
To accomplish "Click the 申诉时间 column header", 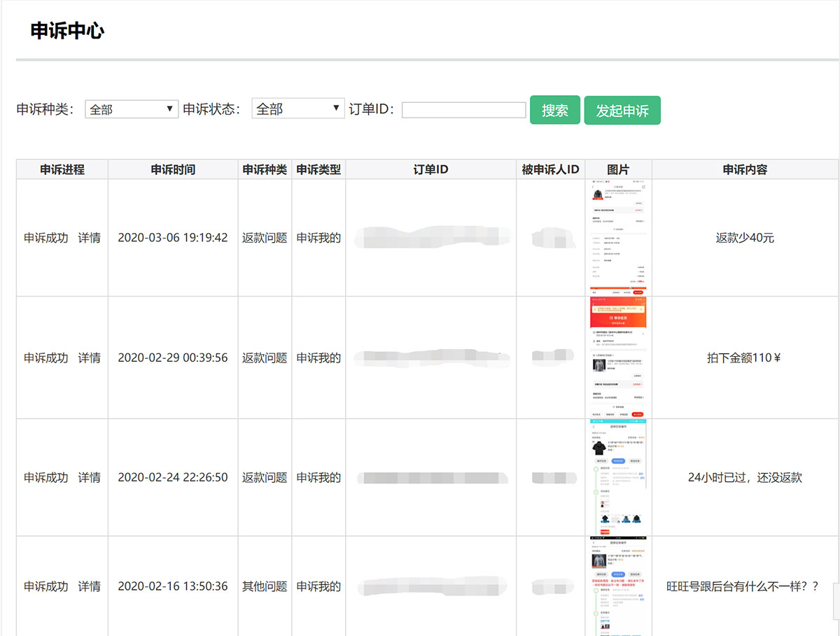I will coord(173,169).
